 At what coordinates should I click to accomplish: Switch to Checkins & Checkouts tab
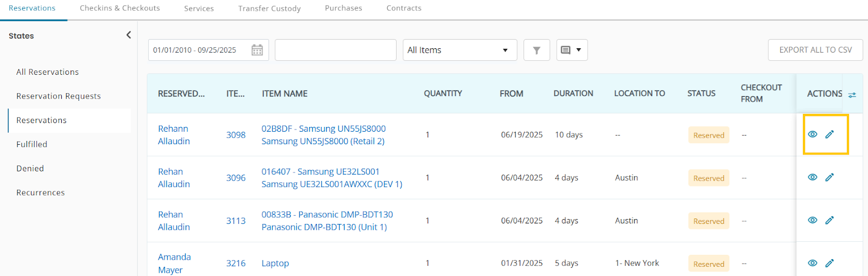(x=119, y=8)
